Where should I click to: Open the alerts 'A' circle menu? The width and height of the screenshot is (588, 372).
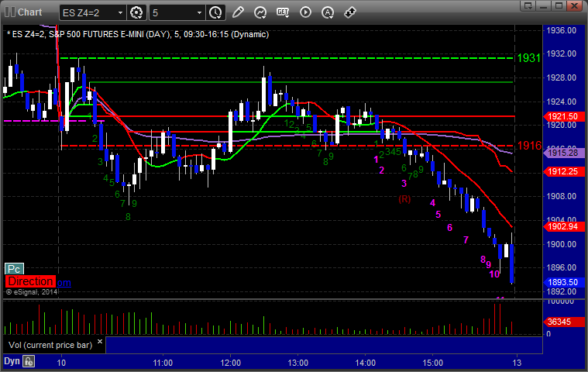pos(328,12)
